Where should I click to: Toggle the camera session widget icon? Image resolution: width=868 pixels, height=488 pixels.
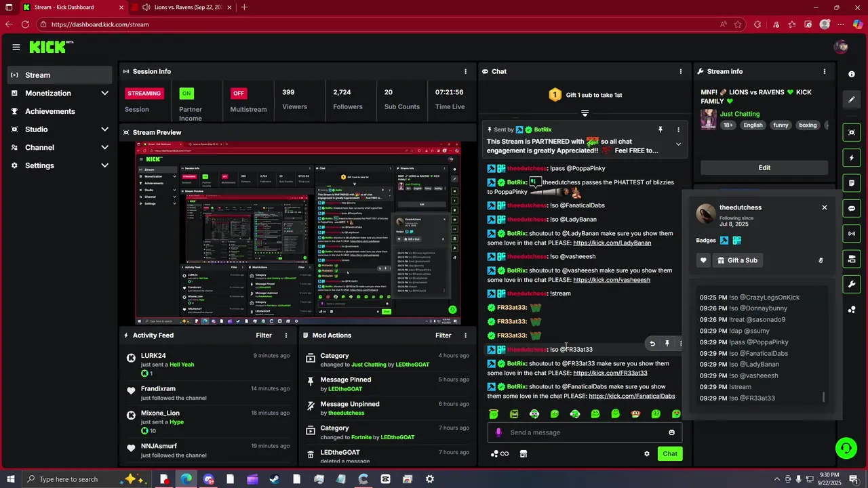coord(852,259)
